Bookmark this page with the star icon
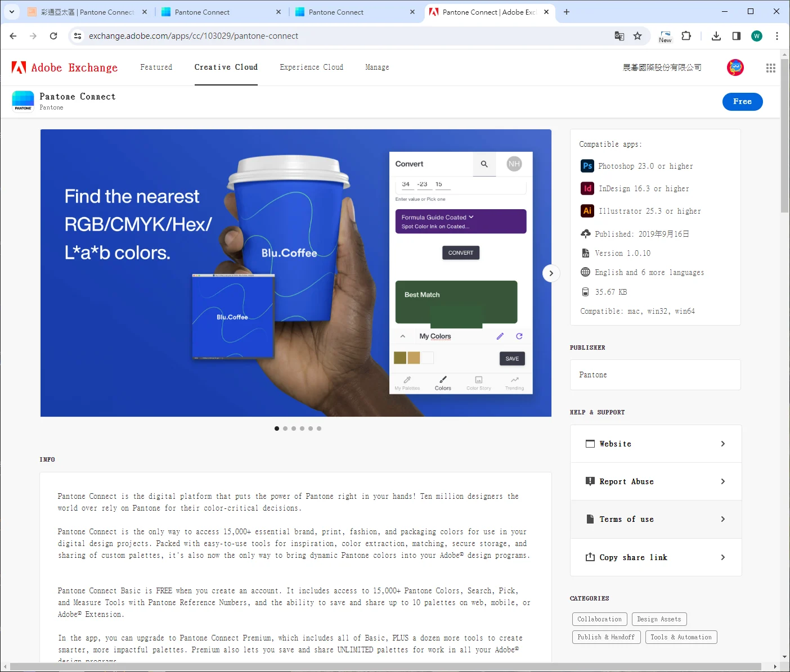 click(x=638, y=36)
